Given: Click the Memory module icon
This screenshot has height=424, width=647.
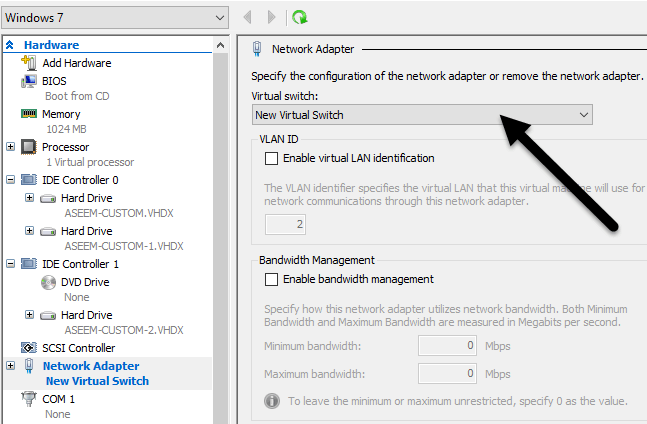Looking at the screenshot, I should 28,114.
